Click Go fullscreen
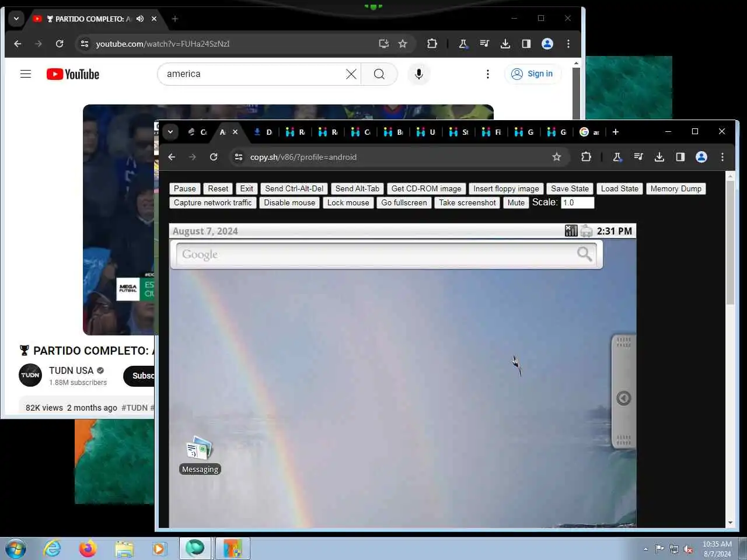This screenshot has height=560, width=747. click(x=404, y=202)
